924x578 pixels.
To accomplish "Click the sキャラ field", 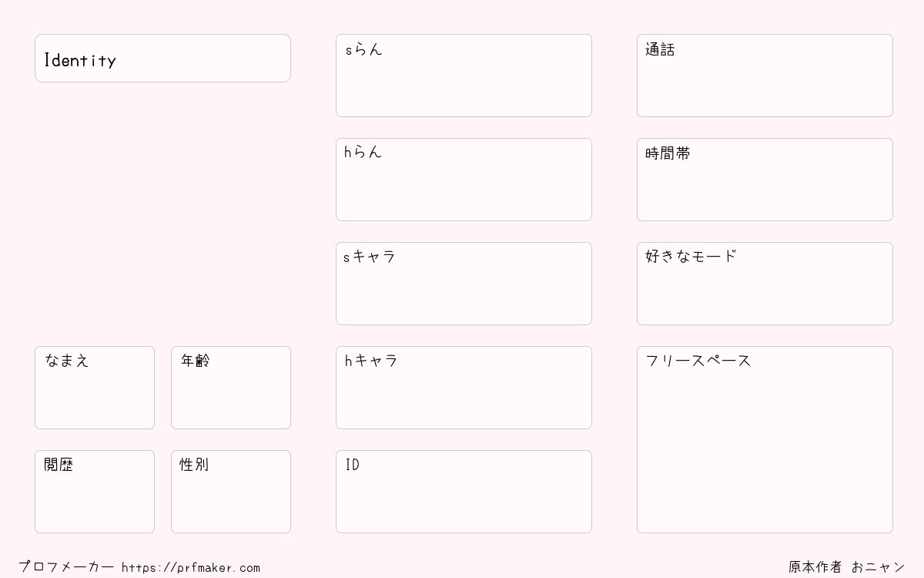I will 464,284.
